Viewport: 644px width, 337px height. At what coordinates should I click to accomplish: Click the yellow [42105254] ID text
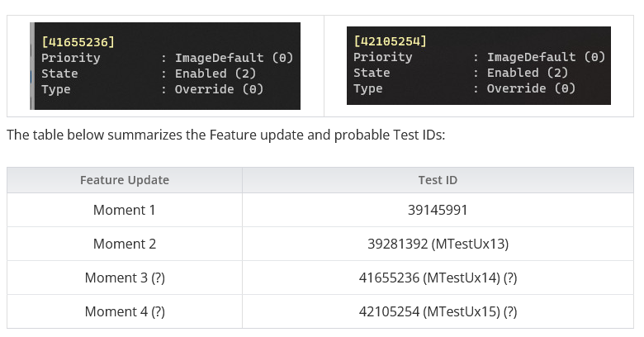point(390,40)
